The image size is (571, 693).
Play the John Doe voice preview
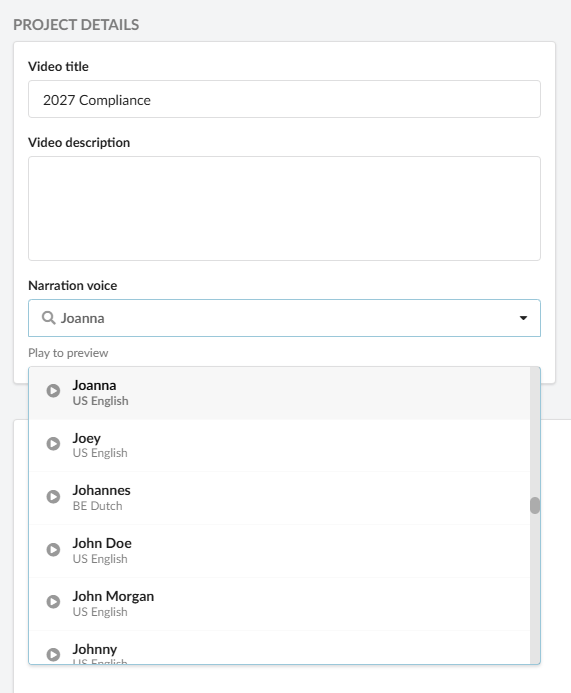(53, 549)
